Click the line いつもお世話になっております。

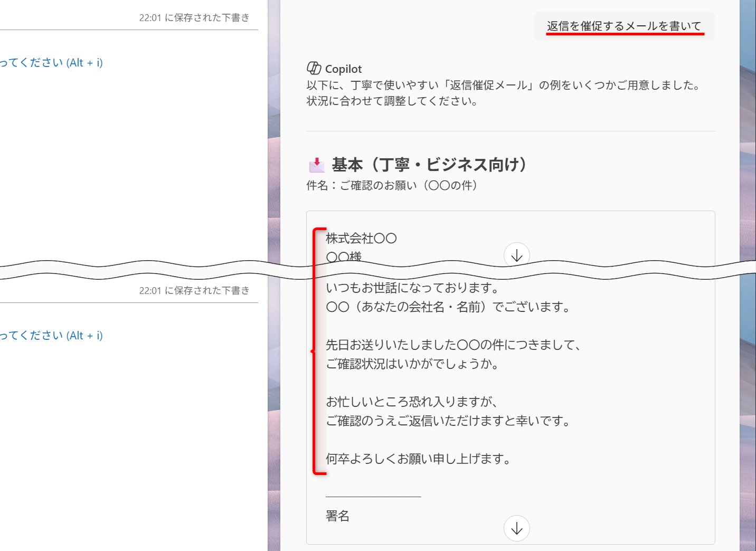413,288
